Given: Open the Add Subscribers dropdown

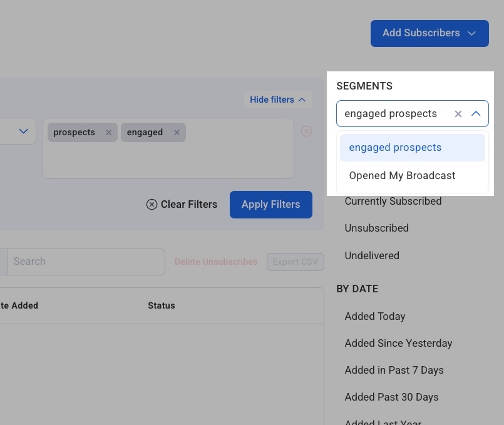Looking at the screenshot, I should click(429, 33).
